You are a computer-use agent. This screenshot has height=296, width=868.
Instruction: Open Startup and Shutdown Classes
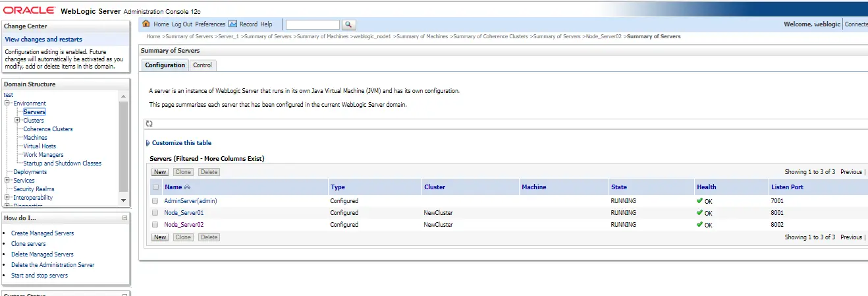point(63,163)
